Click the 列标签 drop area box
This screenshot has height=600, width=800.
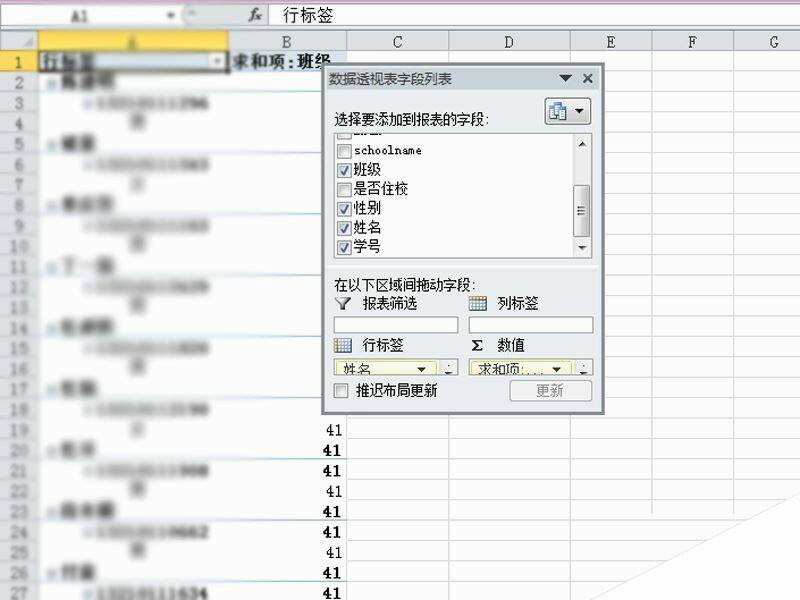[x=531, y=325]
